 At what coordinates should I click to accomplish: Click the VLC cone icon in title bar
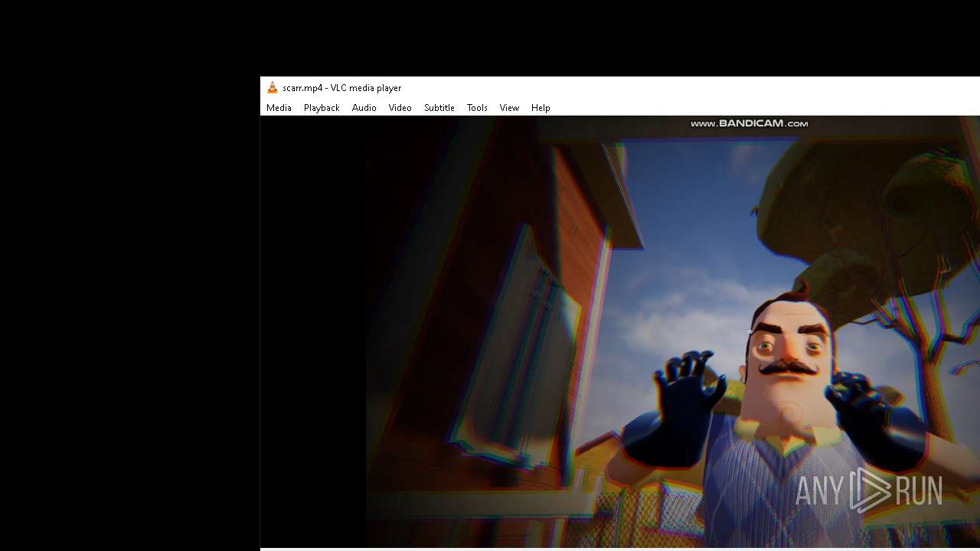pos(272,88)
